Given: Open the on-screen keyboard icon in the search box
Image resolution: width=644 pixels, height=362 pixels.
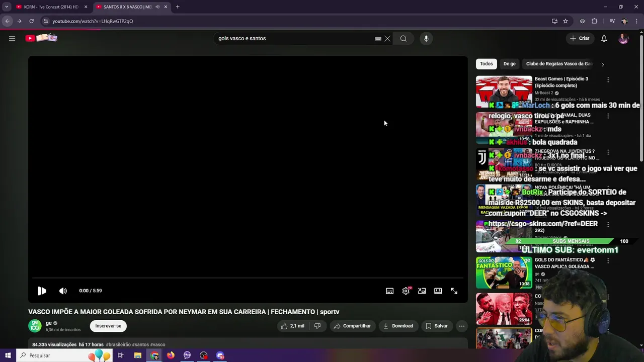Looking at the screenshot, I should 378,38.
